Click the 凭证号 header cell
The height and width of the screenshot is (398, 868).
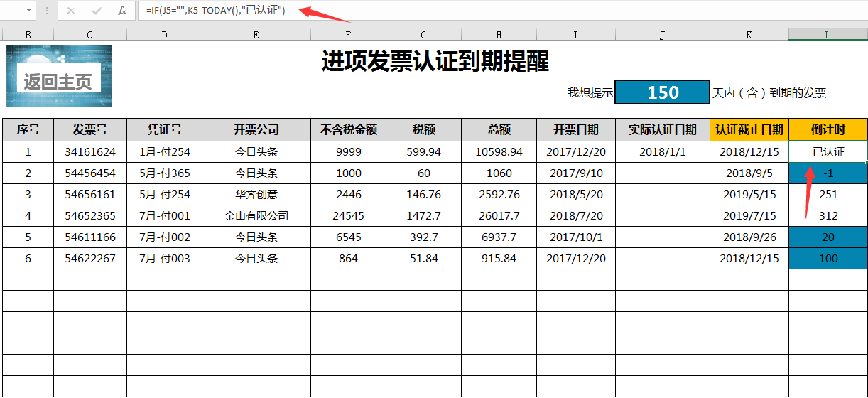165,129
